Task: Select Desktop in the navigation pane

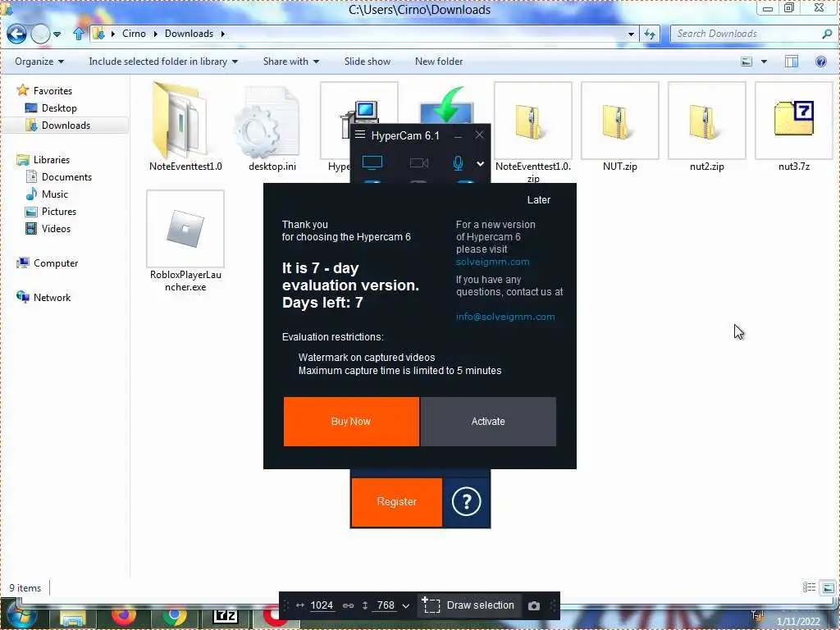Action: 59,107
